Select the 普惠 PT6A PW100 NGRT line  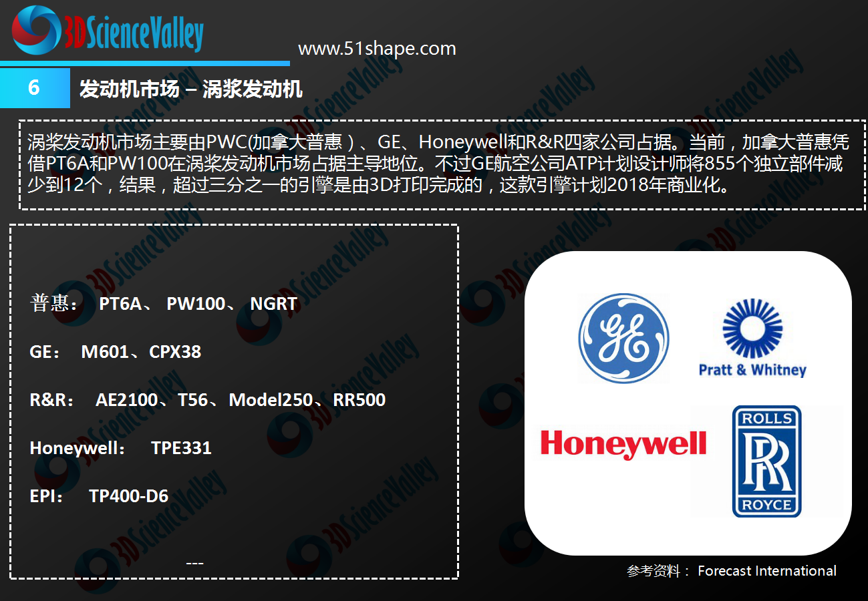pos(164,304)
